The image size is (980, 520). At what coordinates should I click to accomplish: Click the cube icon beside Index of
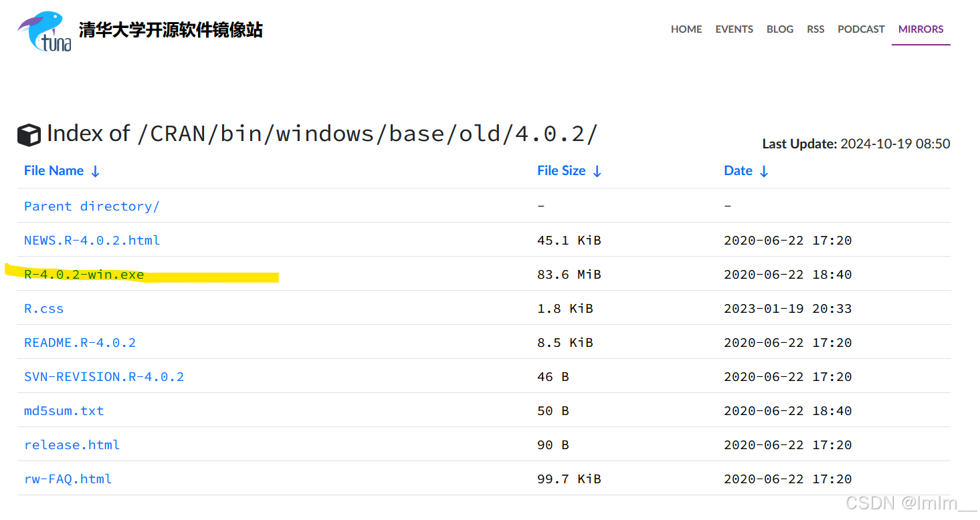click(29, 135)
